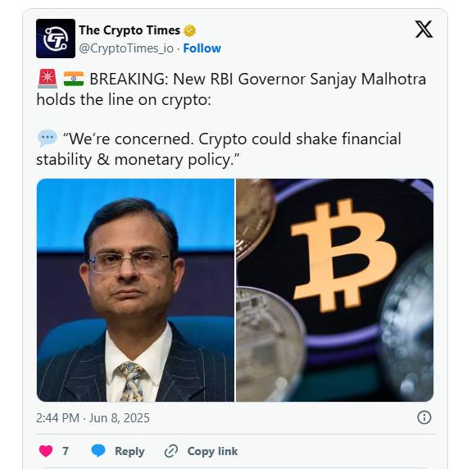
Task: Open The Crypto Times profile avatar
Action: (x=56, y=39)
